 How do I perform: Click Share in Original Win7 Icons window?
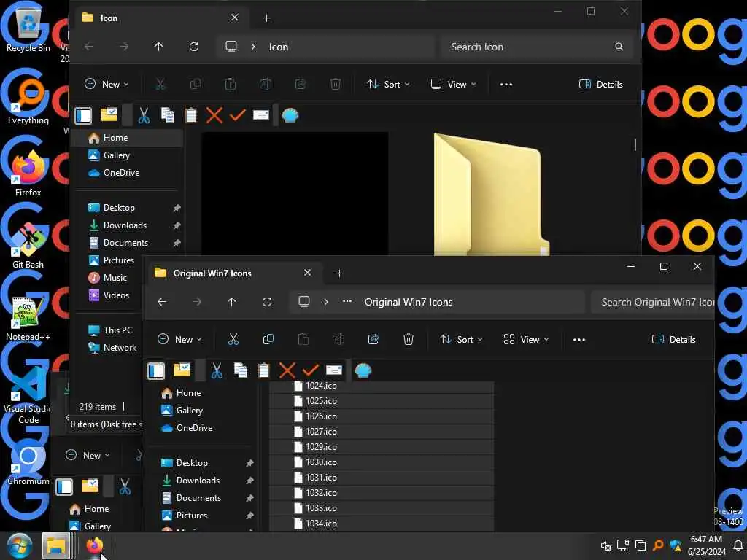(x=373, y=339)
